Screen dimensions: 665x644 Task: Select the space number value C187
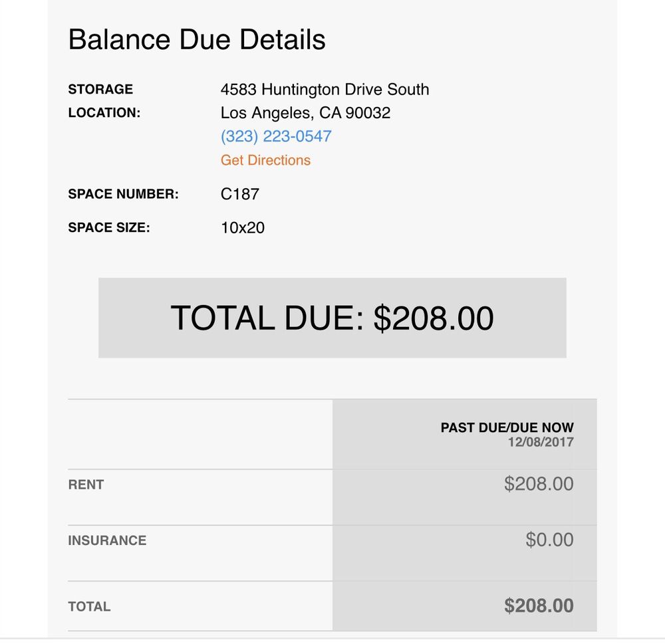239,194
